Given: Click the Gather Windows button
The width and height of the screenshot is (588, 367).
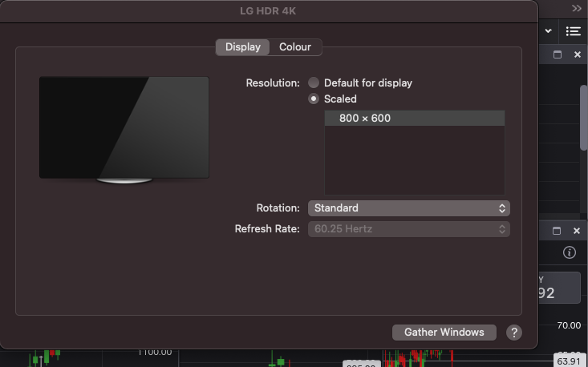Looking at the screenshot, I should click(x=444, y=333).
